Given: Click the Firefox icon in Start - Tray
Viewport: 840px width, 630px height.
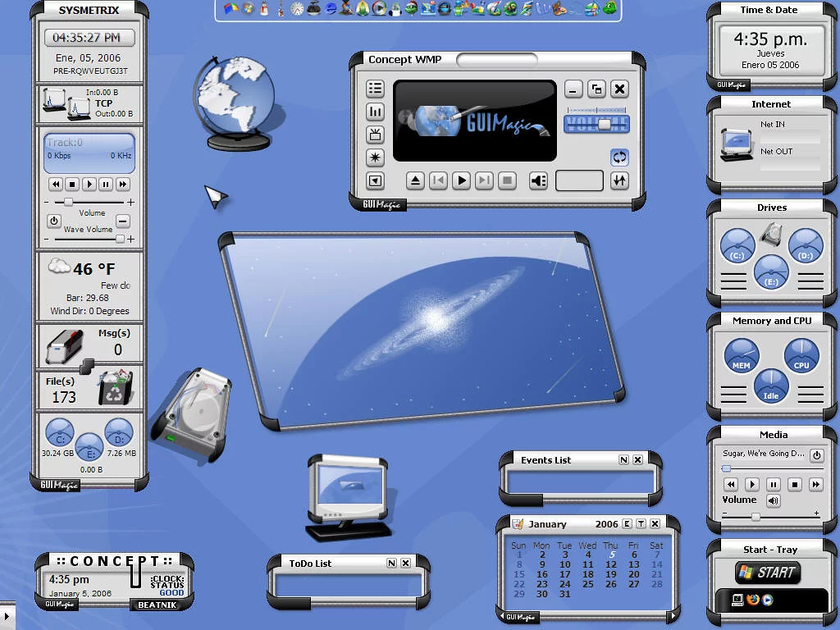Looking at the screenshot, I should 753,600.
